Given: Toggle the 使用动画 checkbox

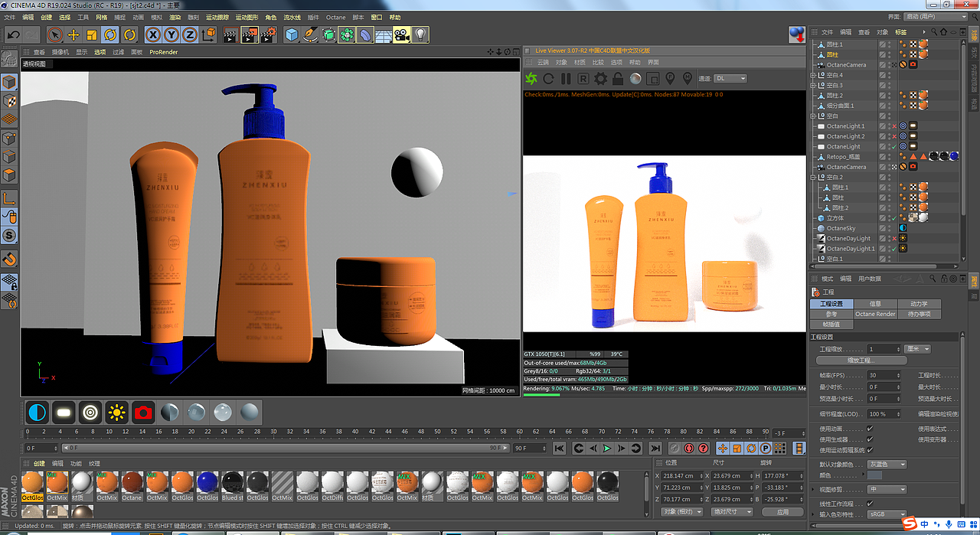Looking at the screenshot, I should pyautogui.click(x=870, y=429).
